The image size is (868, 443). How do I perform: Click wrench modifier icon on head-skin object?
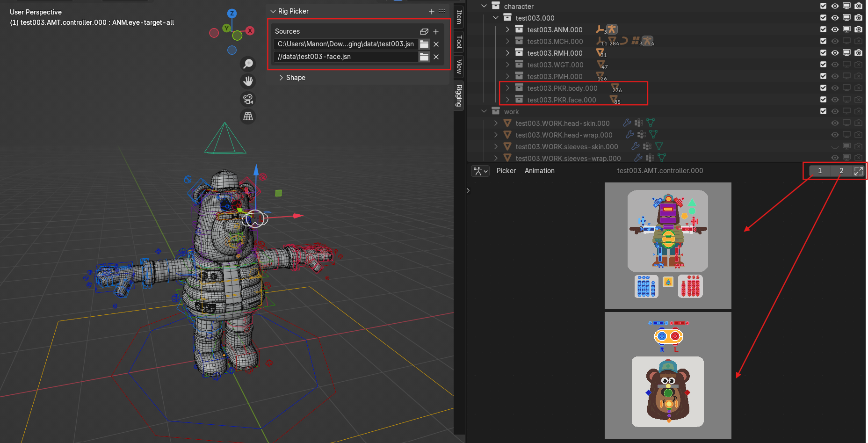[x=627, y=123]
